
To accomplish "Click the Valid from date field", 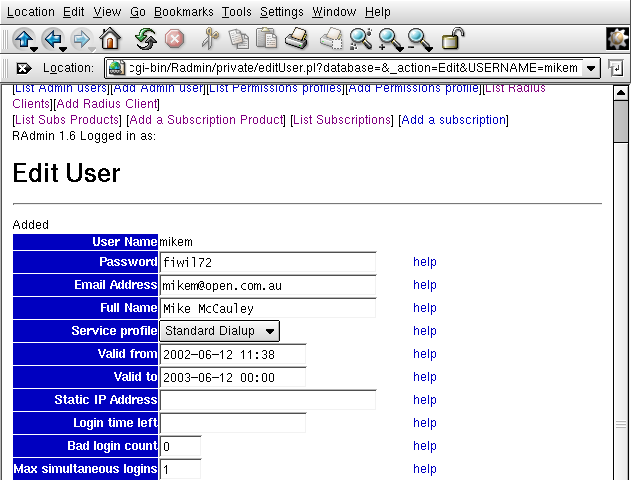I will coord(233,354).
